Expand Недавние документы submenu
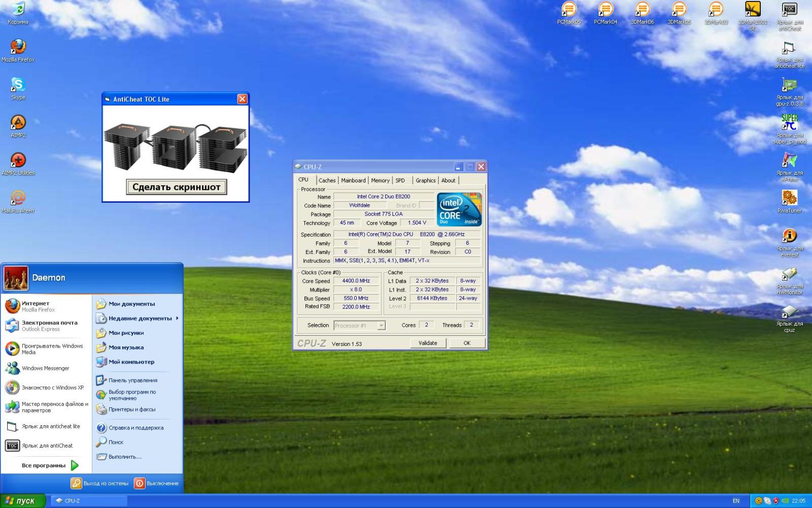812x508 pixels. 137,319
